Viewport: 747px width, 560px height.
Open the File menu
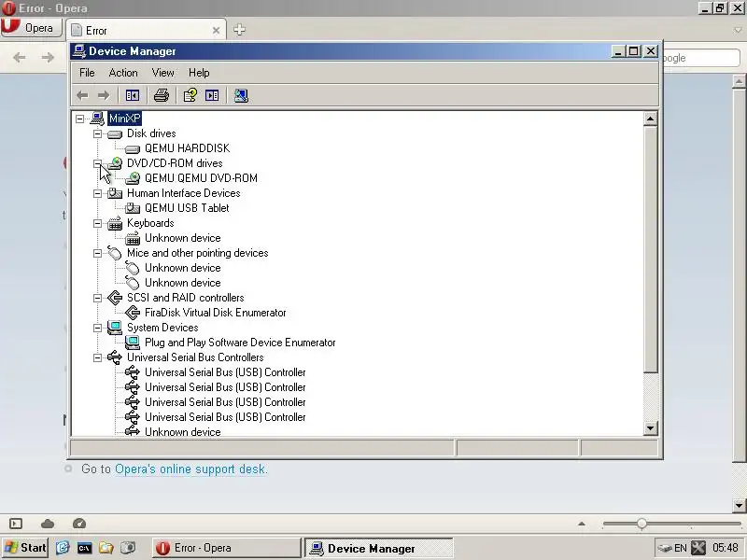point(87,73)
